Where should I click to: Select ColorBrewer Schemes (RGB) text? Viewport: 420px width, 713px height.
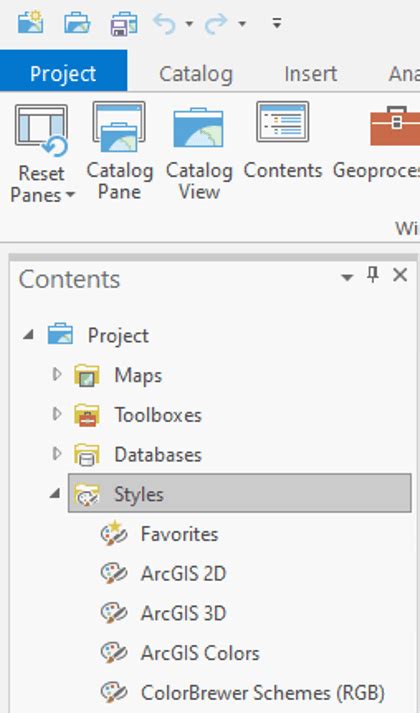click(263, 693)
